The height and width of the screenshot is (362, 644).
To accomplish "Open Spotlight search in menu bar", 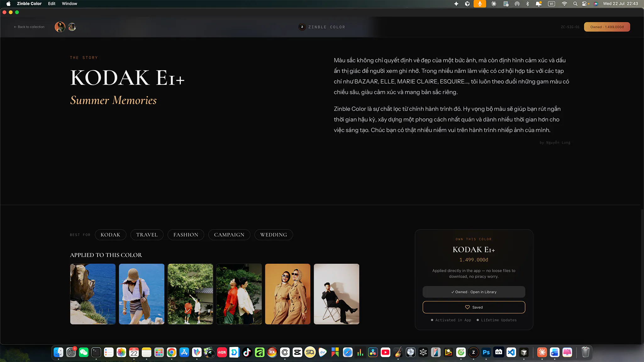I will point(575,4).
